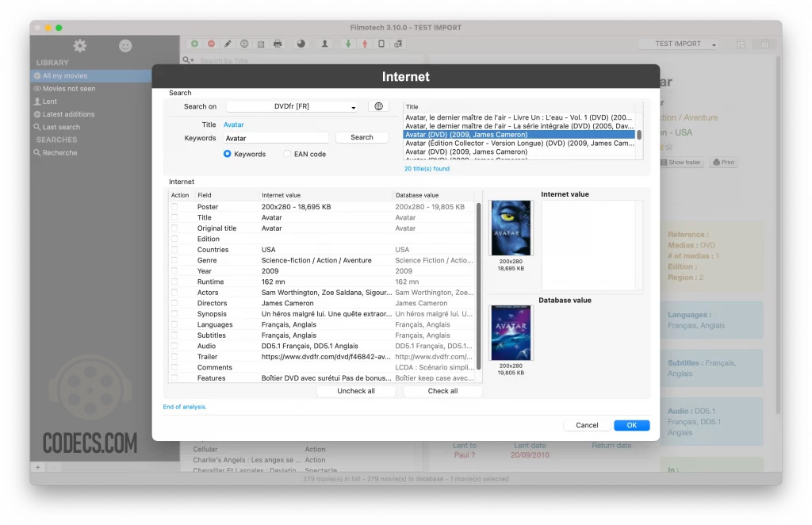Click the printer icon in main toolbar
812x525 pixels.
278,44
